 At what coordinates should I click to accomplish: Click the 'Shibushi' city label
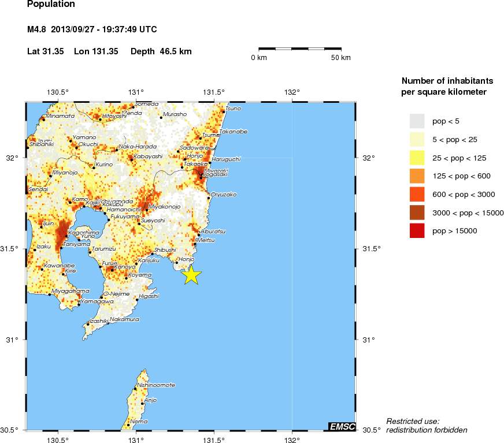(x=165, y=250)
